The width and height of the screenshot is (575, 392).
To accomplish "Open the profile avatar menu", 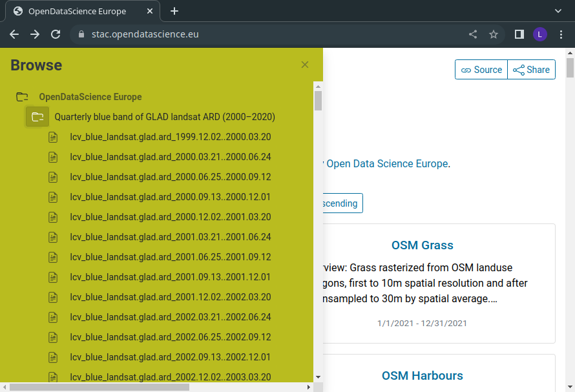I will click(540, 34).
